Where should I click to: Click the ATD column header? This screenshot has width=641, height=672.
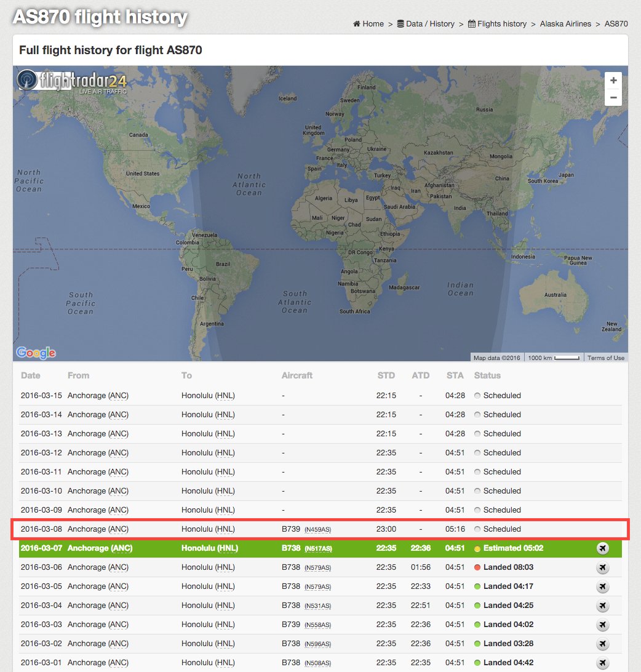[420, 375]
